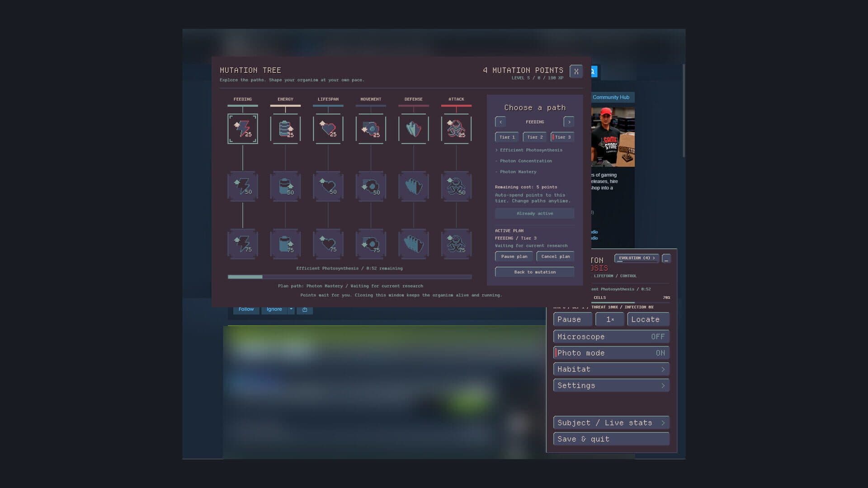This screenshot has height=488, width=868.
Task: Select Movement tier 50 mutation icon
Action: 371,186
